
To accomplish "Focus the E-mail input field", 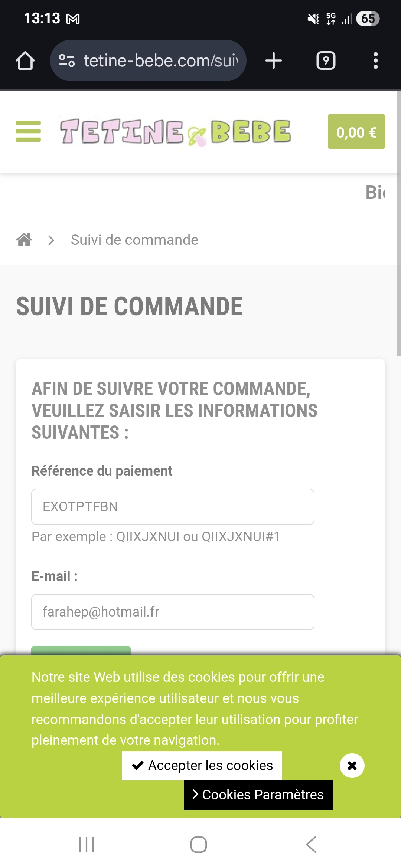I will pyautogui.click(x=173, y=612).
